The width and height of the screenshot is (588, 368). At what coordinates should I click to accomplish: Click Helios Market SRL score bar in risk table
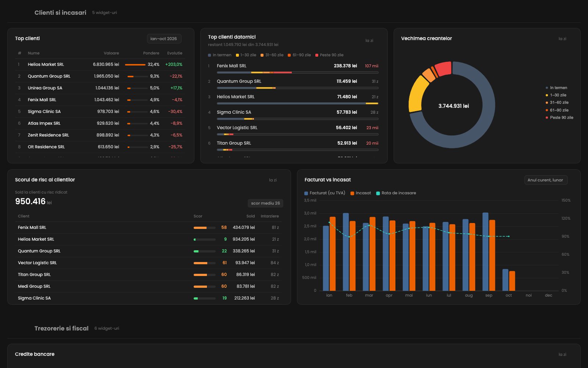205,239
